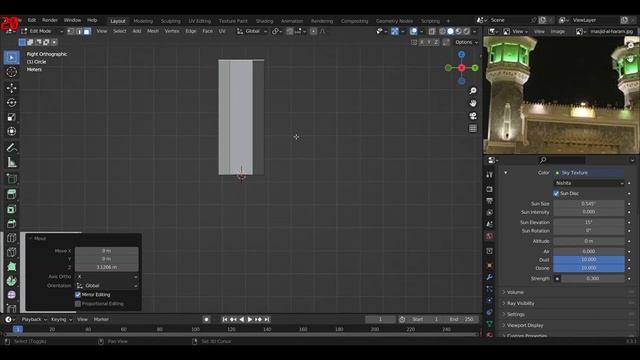The width and height of the screenshot is (640, 360).
Task: Select the Spin tool
Action: (11, 281)
